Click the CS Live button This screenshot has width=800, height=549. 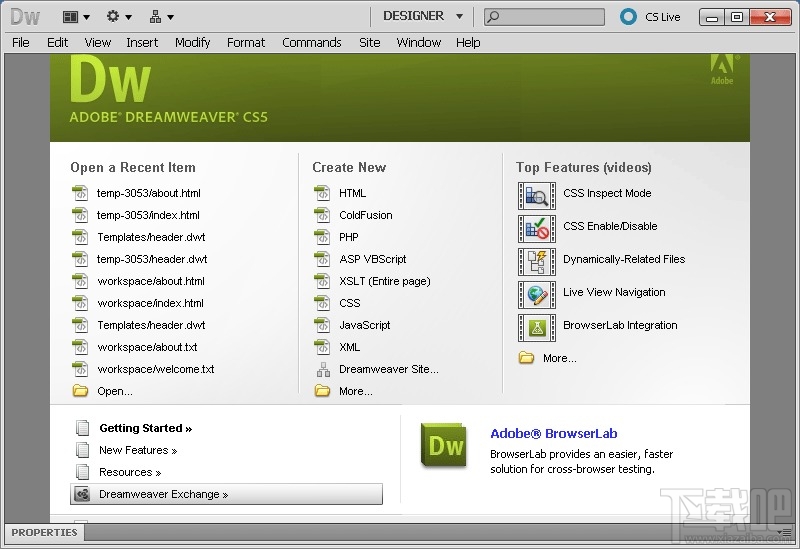click(650, 17)
